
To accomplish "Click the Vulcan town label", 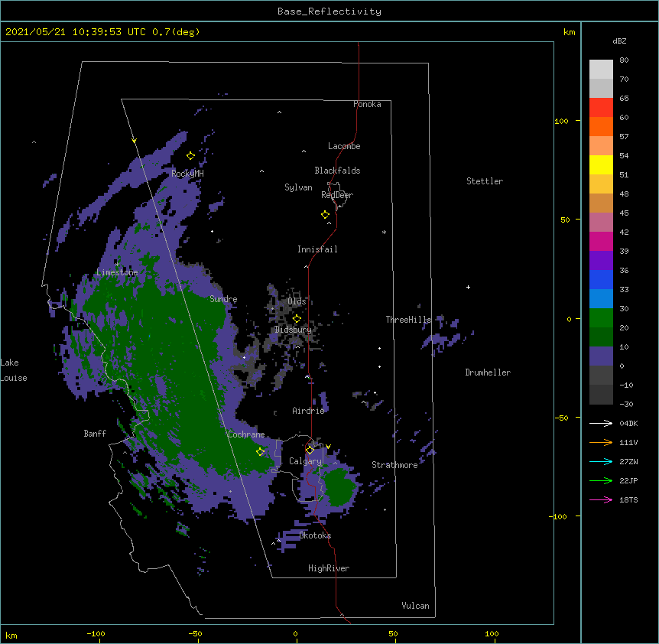I will 415,606.
